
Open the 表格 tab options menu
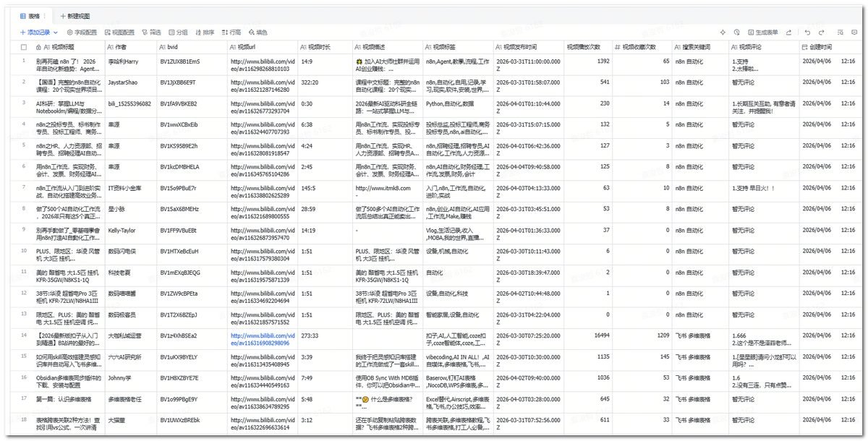click(x=45, y=15)
